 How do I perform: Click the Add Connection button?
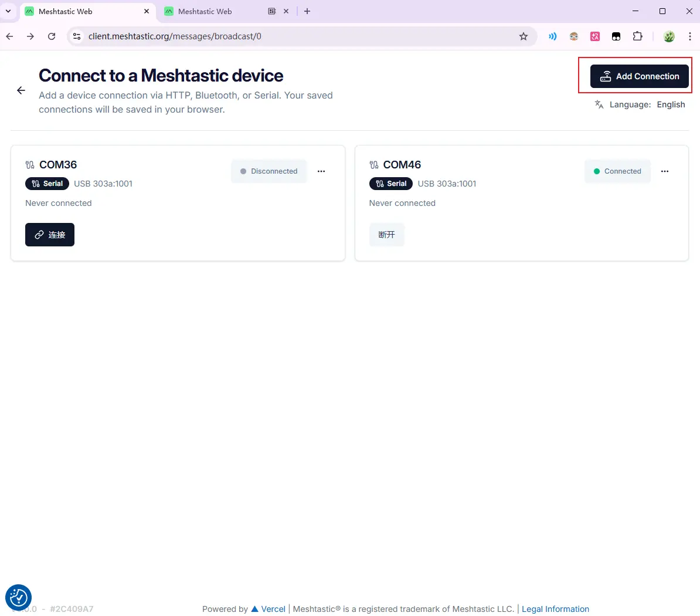639,76
